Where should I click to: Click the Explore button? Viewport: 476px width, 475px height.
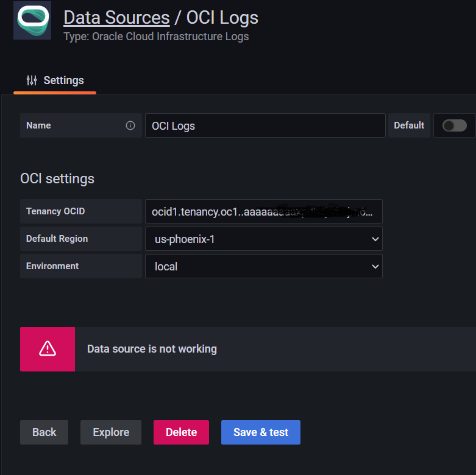point(111,432)
